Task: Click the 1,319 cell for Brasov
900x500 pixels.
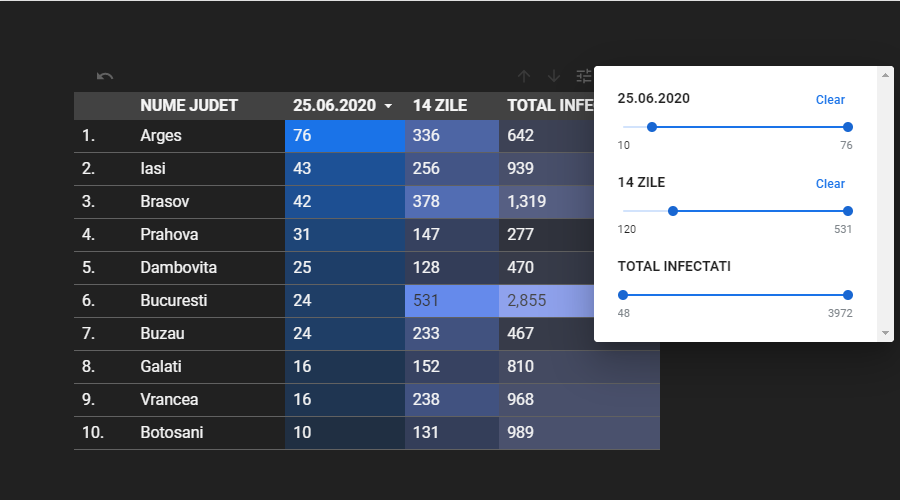Action: (x=546, y=201)
